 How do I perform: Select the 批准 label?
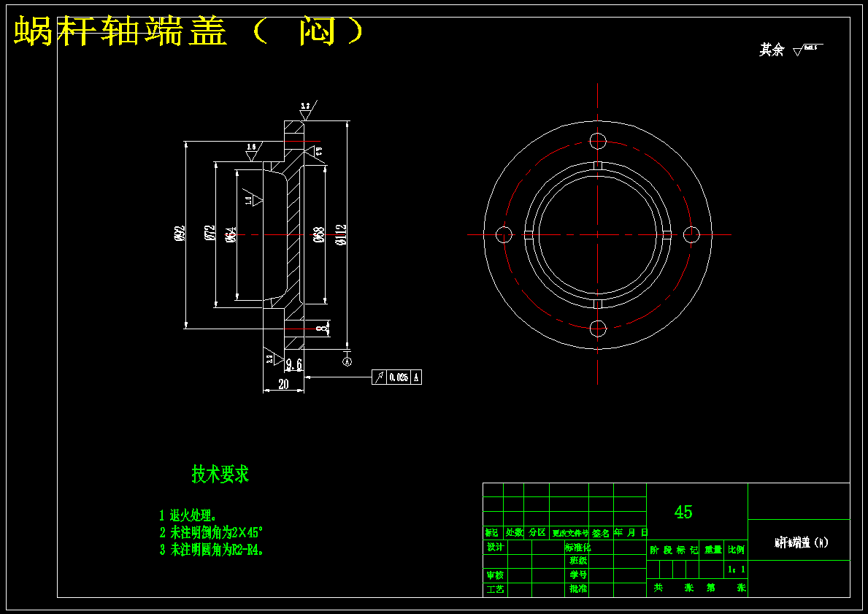(578, 588)
